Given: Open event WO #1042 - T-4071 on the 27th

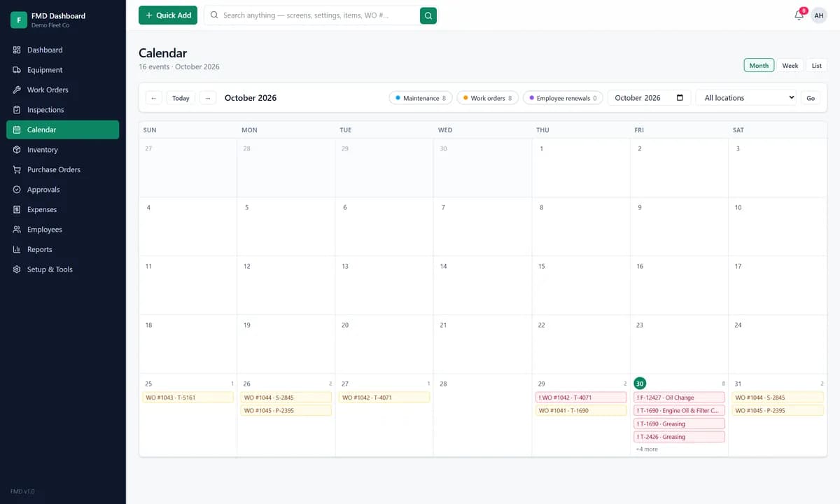Looking at the screenshot, I should click(384, 398).
